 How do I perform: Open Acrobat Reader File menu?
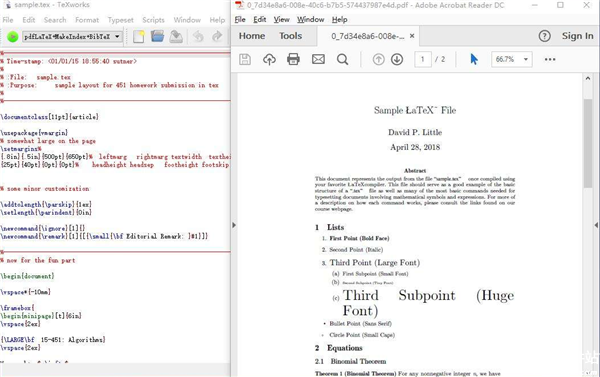(240, 20)
